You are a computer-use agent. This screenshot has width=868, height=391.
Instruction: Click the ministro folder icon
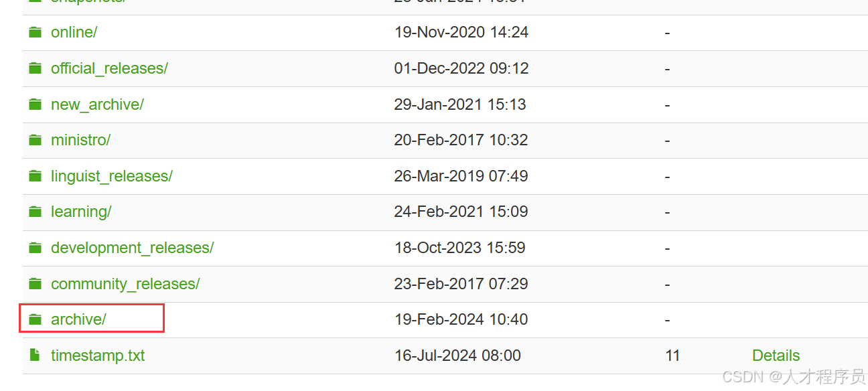[x=35, y=140]
